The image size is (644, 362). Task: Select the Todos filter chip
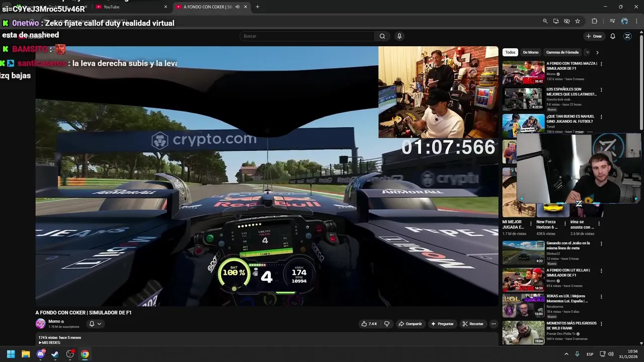click(x=510, y=52)
